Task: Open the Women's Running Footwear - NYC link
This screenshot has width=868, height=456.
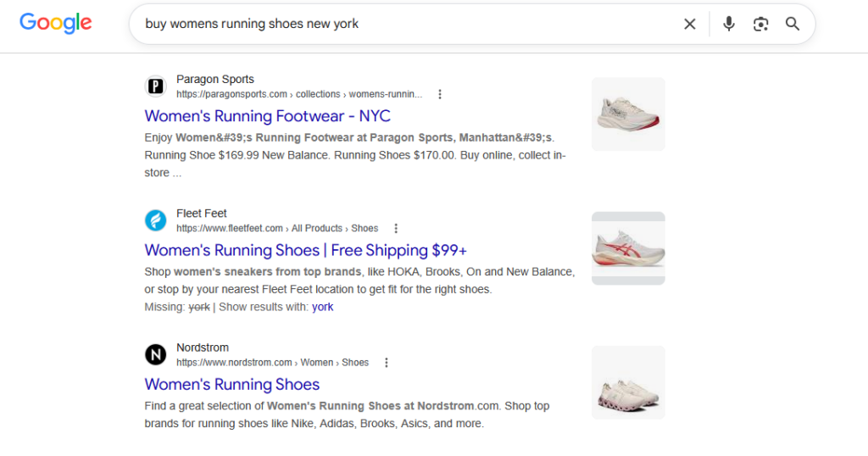Action: point(267,116)
